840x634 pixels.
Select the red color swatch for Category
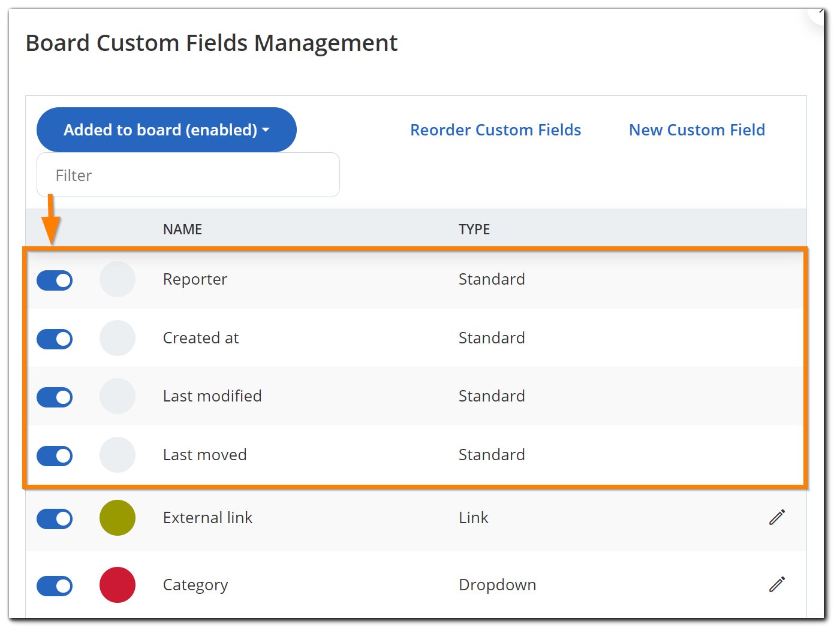(118, 585)
